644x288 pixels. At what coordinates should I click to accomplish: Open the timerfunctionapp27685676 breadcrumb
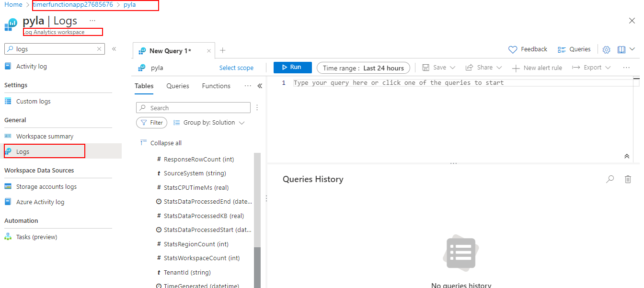(x=73, y=4)
